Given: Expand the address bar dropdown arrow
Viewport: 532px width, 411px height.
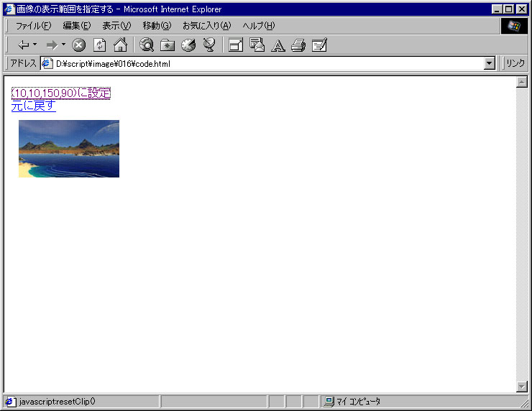Looking at the screenshot, I should (490, 63).
